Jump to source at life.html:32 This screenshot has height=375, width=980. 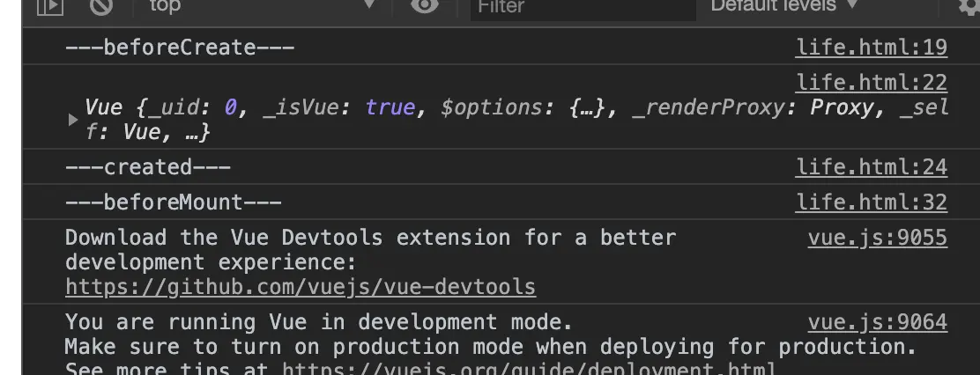(872, 202)
